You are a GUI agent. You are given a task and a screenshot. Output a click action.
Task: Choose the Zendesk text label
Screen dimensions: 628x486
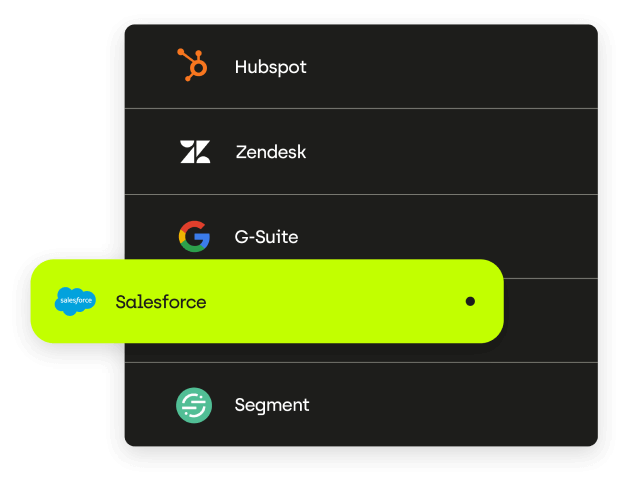pyautogui.click(x=271, y=152)
